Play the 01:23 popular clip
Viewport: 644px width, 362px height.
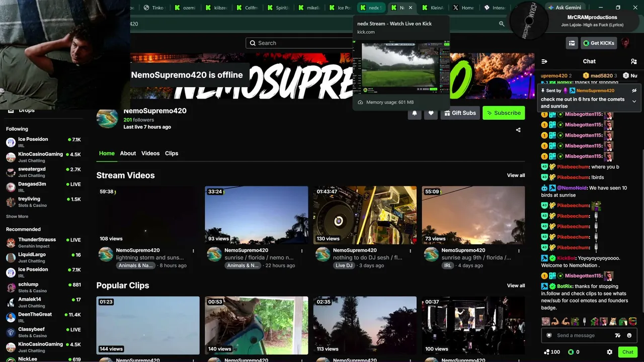click(148, 325)
